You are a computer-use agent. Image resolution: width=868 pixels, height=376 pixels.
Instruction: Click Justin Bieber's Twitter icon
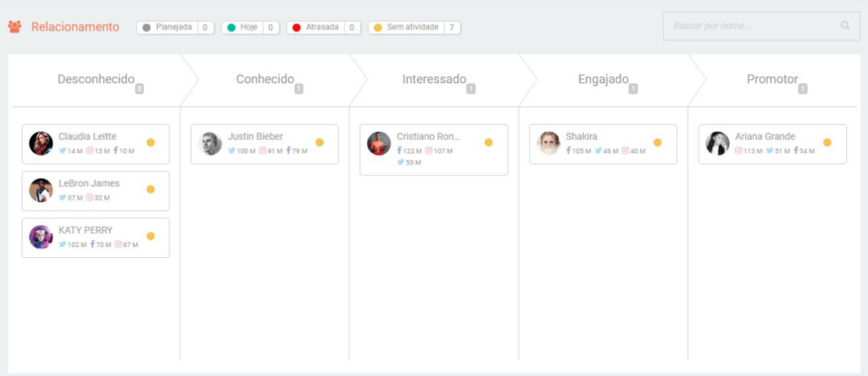click(231, 150)
